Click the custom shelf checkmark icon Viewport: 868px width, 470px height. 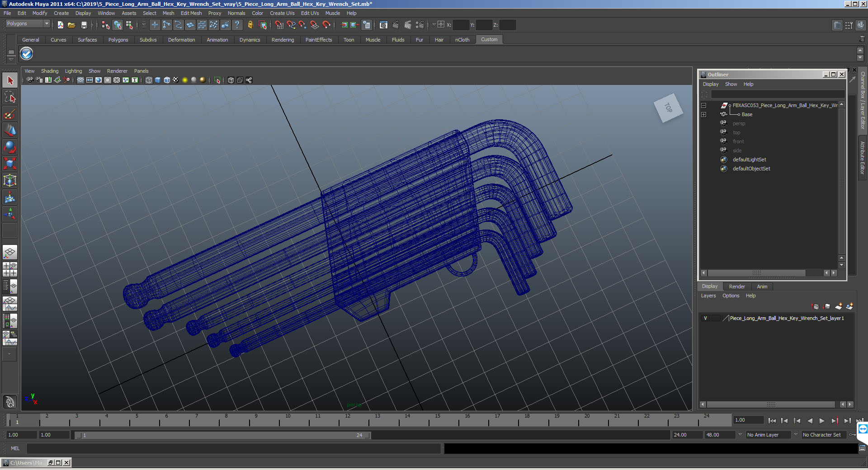tap(27, 54)
